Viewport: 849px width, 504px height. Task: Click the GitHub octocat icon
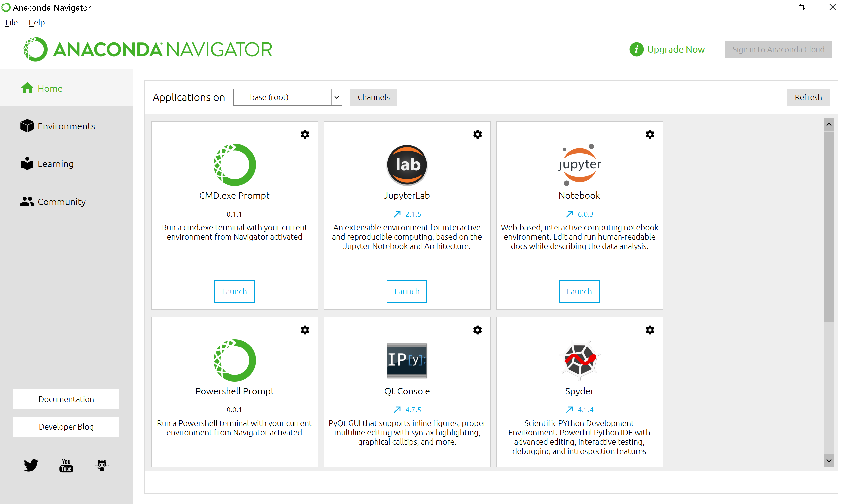(102, 465)
